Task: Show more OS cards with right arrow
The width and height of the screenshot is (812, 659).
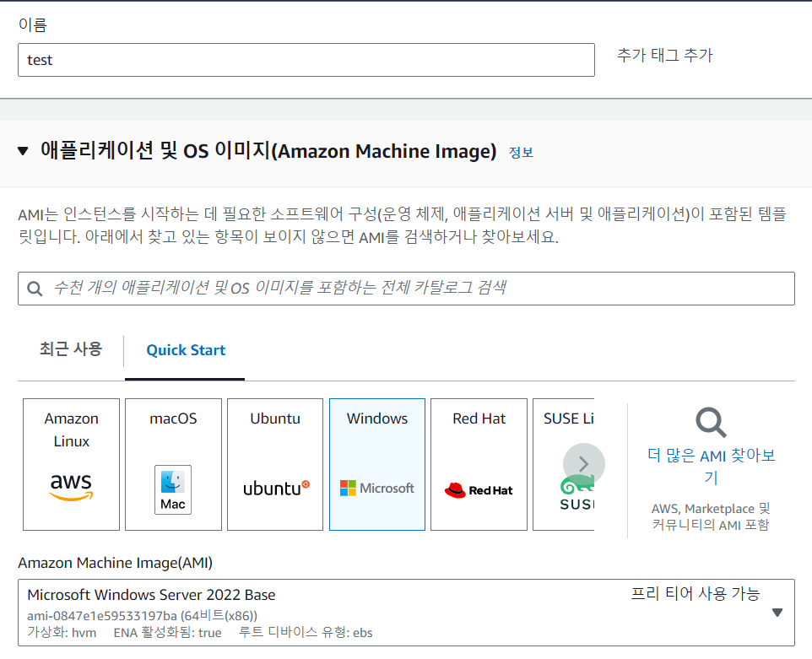Action: tap(583, 464)
